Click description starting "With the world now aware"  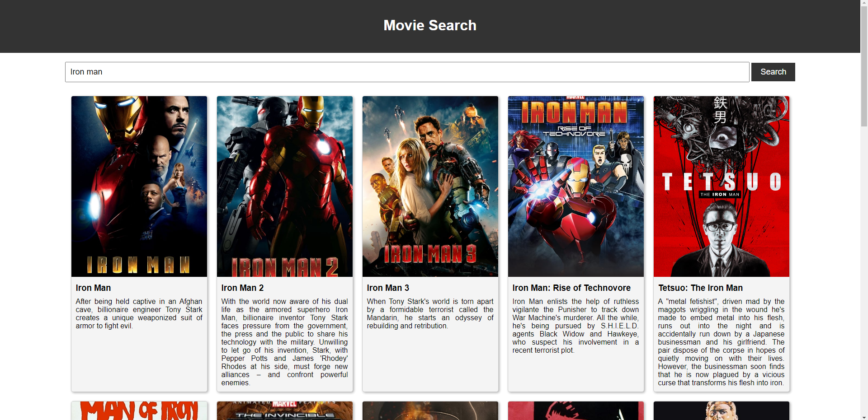(285, 342)
